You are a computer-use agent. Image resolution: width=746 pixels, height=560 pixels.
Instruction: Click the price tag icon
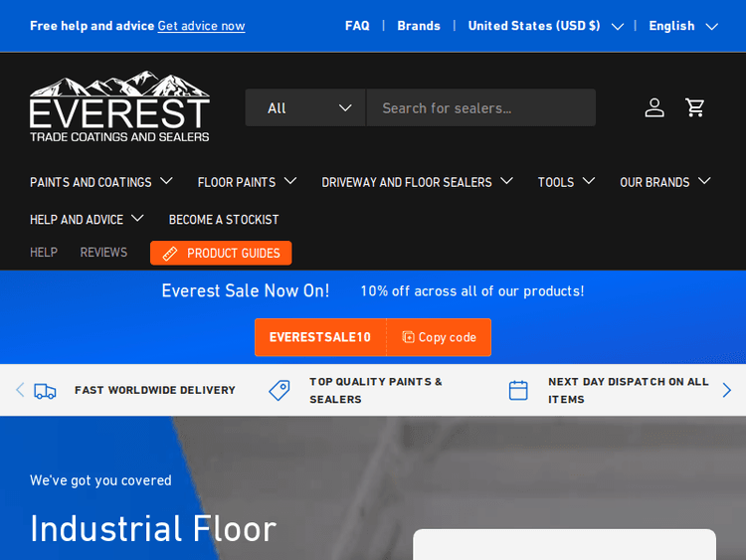coord(280,391)
